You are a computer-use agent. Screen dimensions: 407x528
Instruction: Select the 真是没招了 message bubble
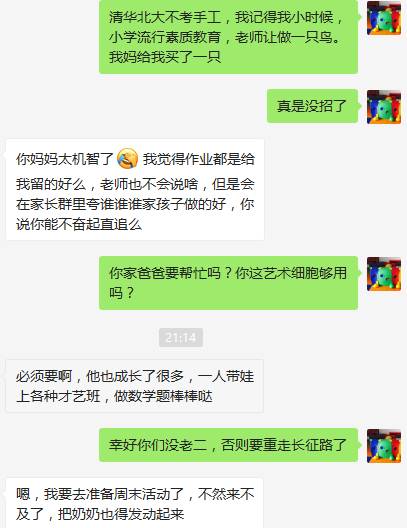click(x=312, y=106)
